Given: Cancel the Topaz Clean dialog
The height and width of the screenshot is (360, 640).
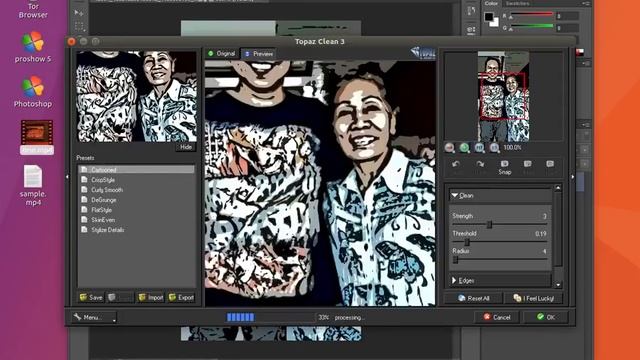Looking at the screenshot, I should pos(497,317).
